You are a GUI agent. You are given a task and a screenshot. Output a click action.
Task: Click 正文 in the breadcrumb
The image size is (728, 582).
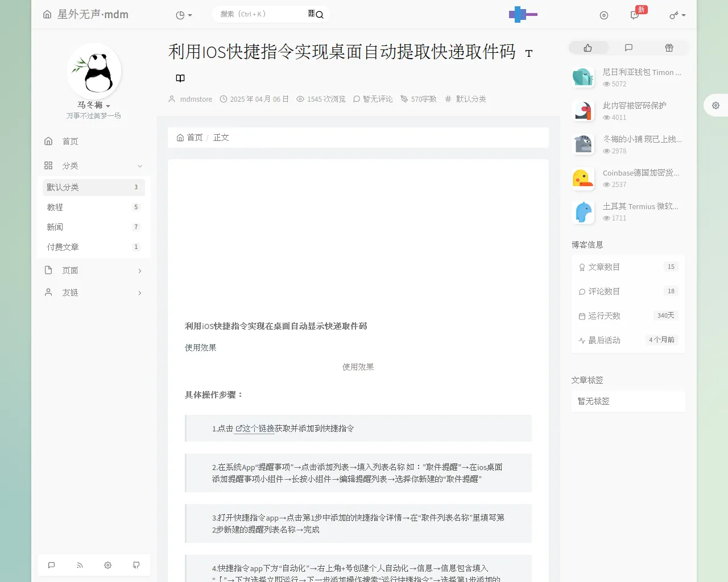pyautogui.click(x=221, y=138)
